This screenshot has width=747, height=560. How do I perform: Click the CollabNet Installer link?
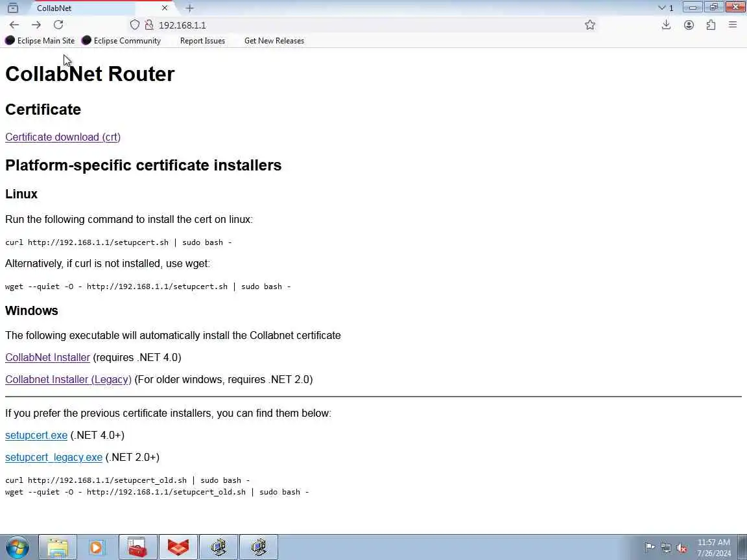click(x=47, y=358)
